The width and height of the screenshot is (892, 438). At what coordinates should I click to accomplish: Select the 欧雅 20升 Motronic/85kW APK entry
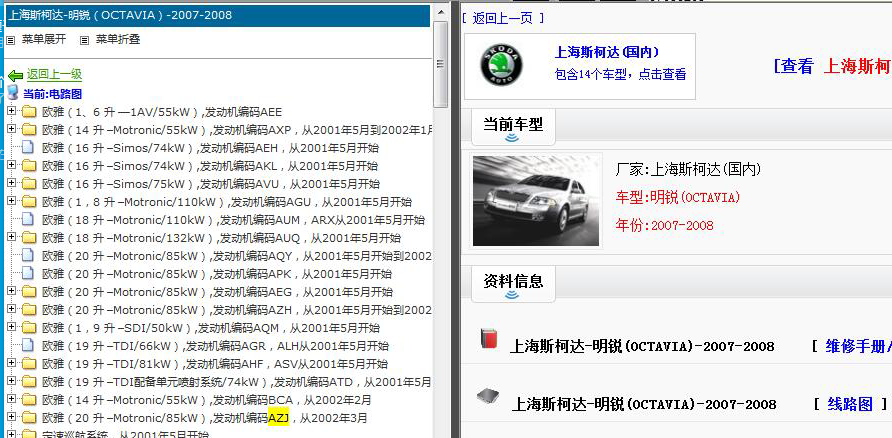217,274
